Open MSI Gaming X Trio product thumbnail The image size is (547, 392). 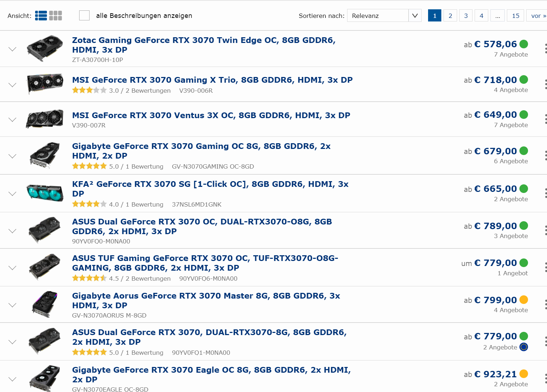tap(45, 84)
